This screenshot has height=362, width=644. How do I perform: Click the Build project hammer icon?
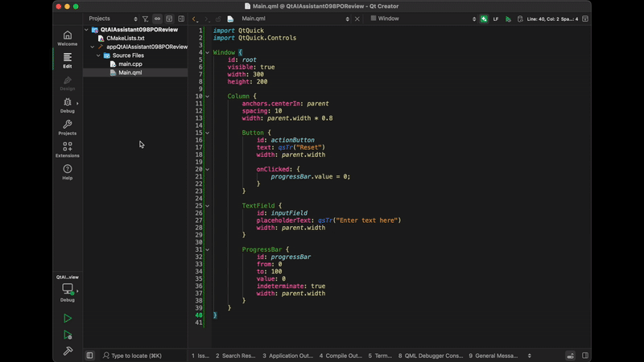tap(68, 352)
